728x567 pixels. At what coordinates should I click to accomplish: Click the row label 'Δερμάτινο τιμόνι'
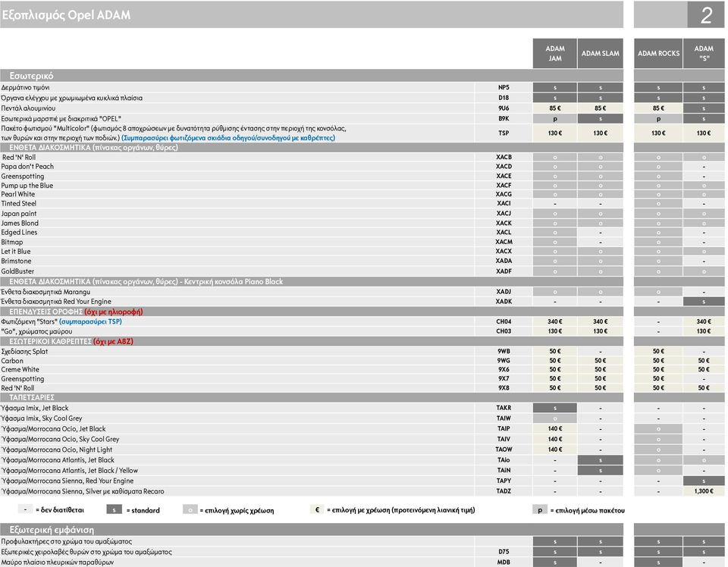25,87
